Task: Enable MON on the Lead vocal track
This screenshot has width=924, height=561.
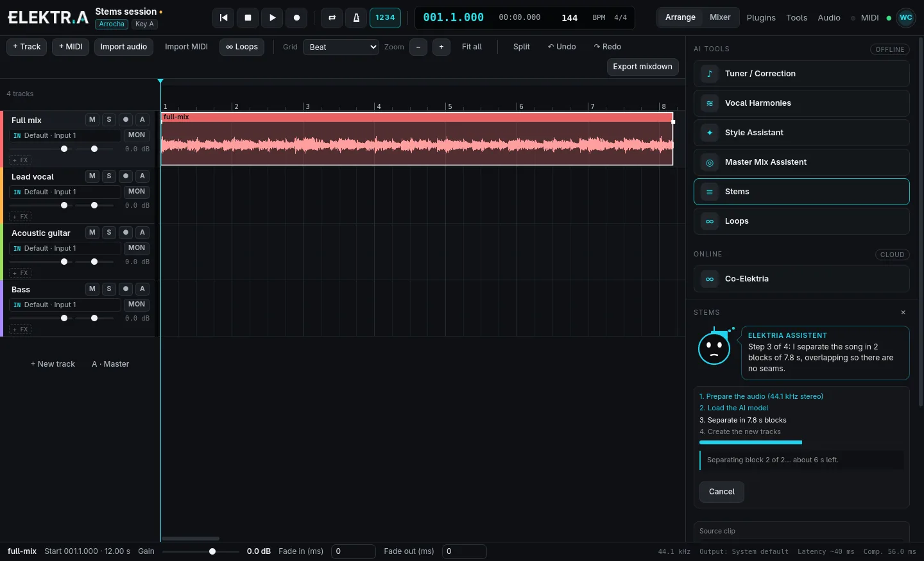Action: [x=137, y=192]
